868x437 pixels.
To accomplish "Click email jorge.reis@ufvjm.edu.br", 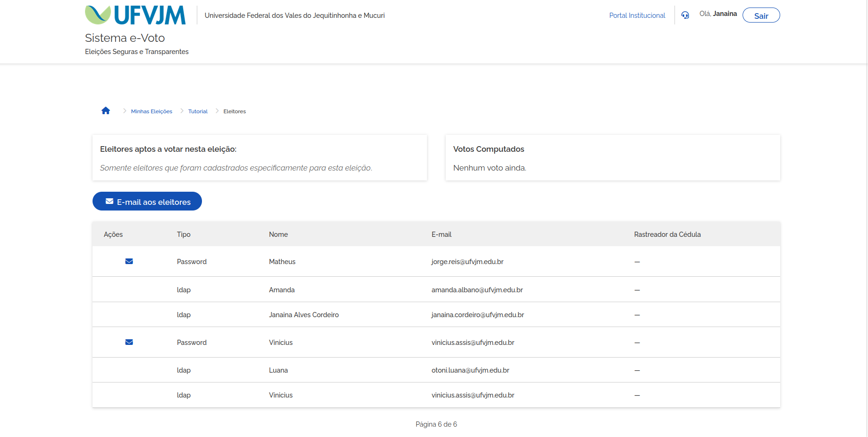I will tap(467, 262).
